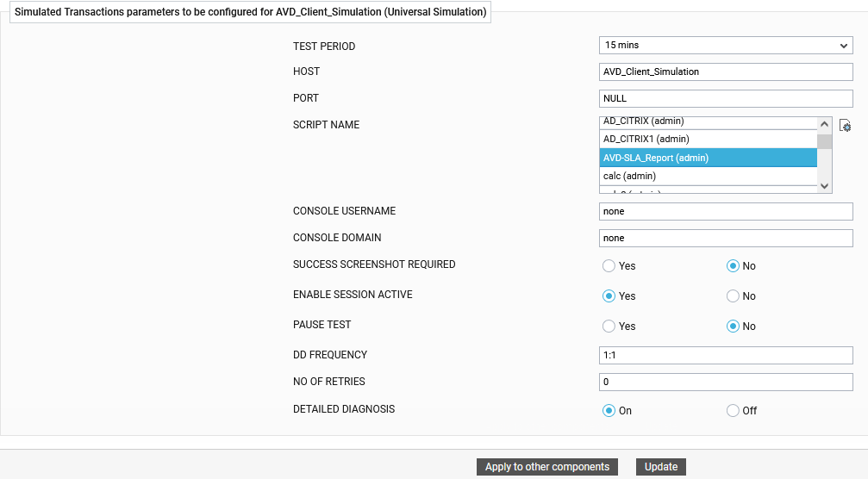Click the DD Frequency text box

point(725,356)
